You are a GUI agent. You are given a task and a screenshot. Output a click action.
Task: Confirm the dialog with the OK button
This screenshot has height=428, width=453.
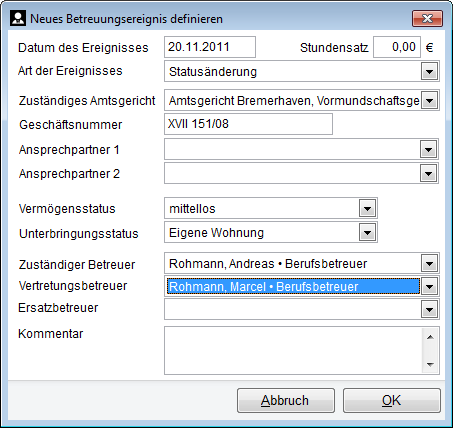click(392, 400)
